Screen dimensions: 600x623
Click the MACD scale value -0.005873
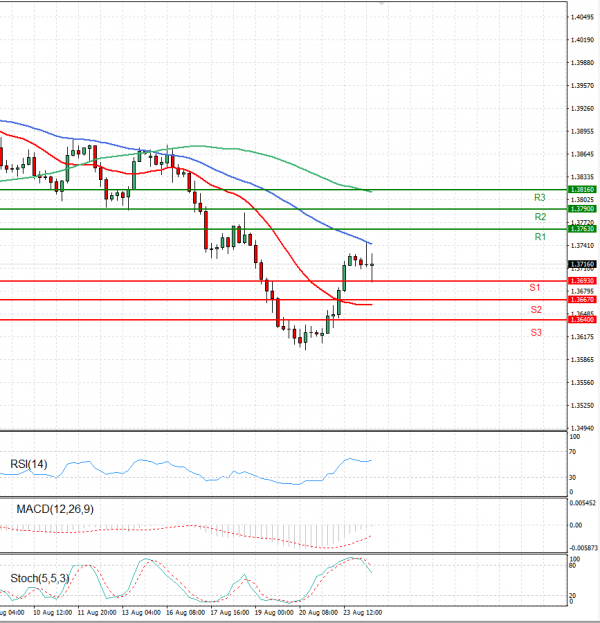click(583, 548)
